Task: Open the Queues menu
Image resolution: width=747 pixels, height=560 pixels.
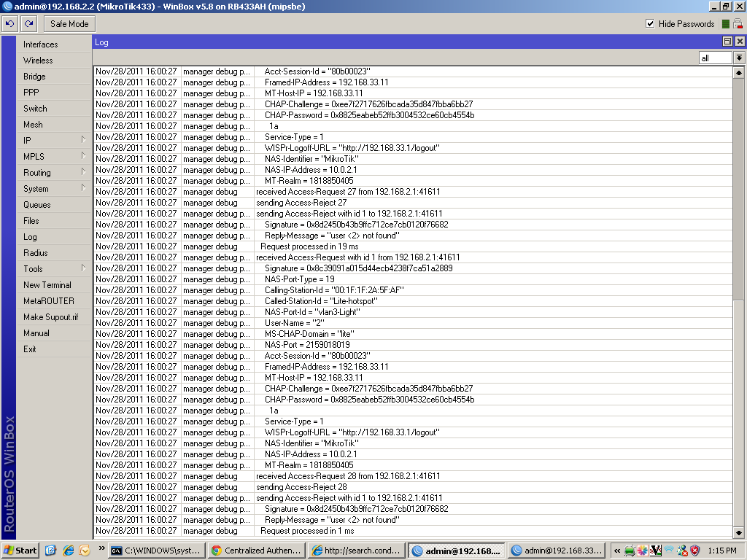Action: pyautogui.click(x=53, y=205)
